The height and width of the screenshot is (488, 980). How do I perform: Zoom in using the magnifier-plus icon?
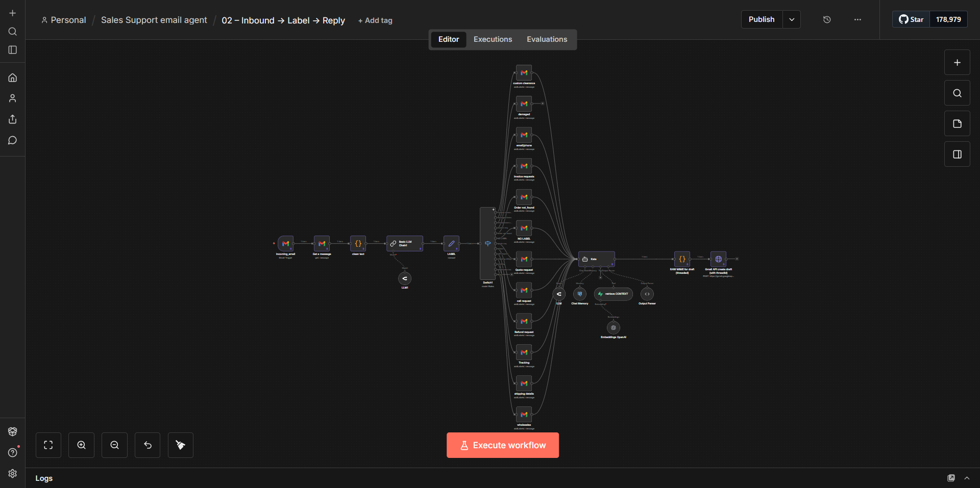click(81, 445)
